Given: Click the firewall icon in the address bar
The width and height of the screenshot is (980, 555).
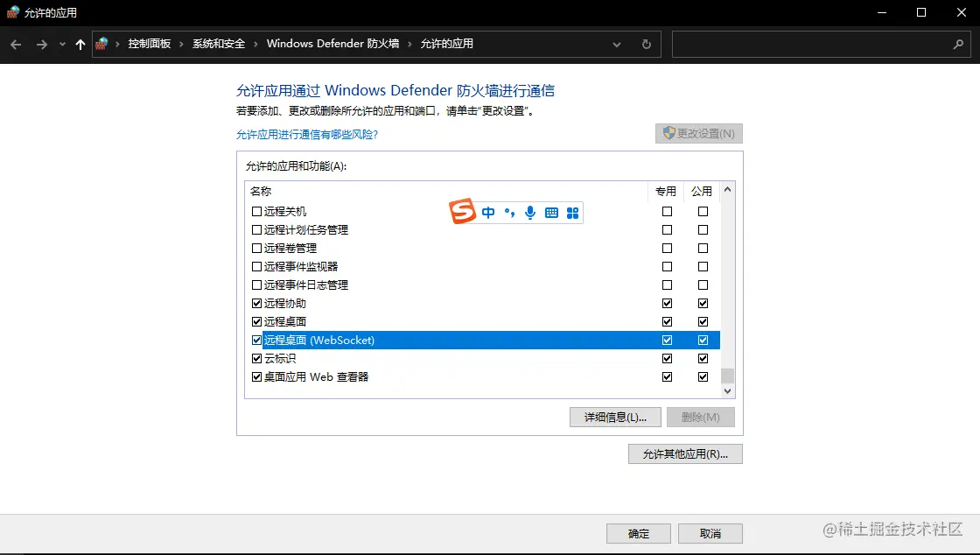Looking at the screenshot, I should coord(101,44).
